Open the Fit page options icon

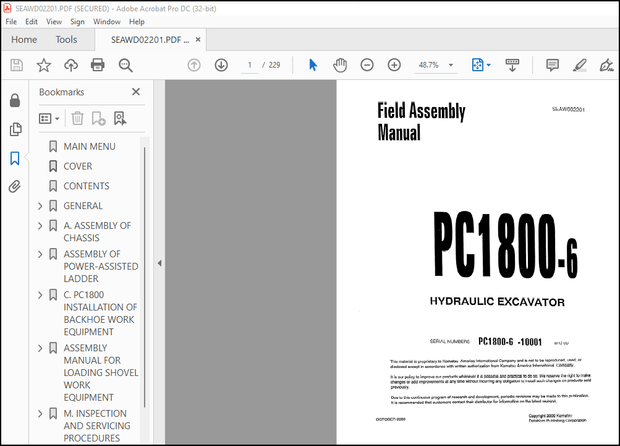pos(478,65)
